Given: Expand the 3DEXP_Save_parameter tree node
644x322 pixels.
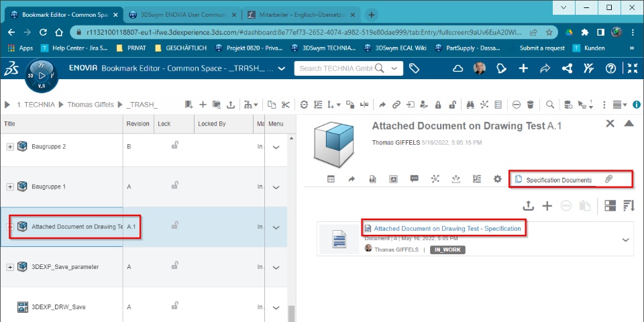Looking at the screenshot, I should (x=10, y=268).
